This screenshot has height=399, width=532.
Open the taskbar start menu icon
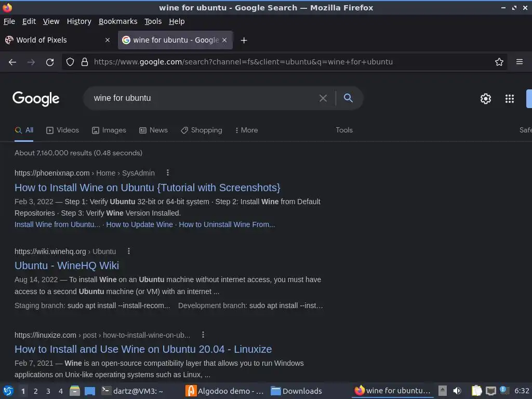click(x=8, y=391)
